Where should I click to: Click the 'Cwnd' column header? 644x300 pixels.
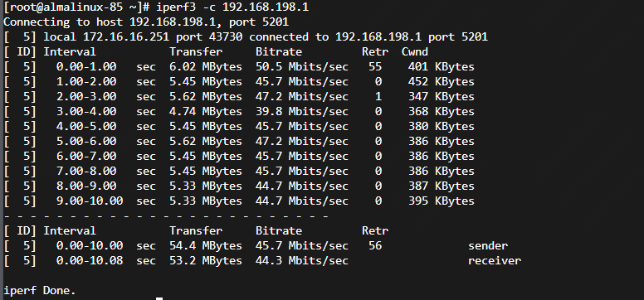point(415,51)
